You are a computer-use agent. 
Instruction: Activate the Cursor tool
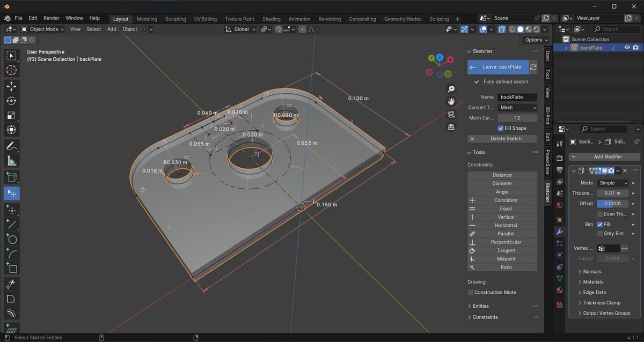coord(12,70)
